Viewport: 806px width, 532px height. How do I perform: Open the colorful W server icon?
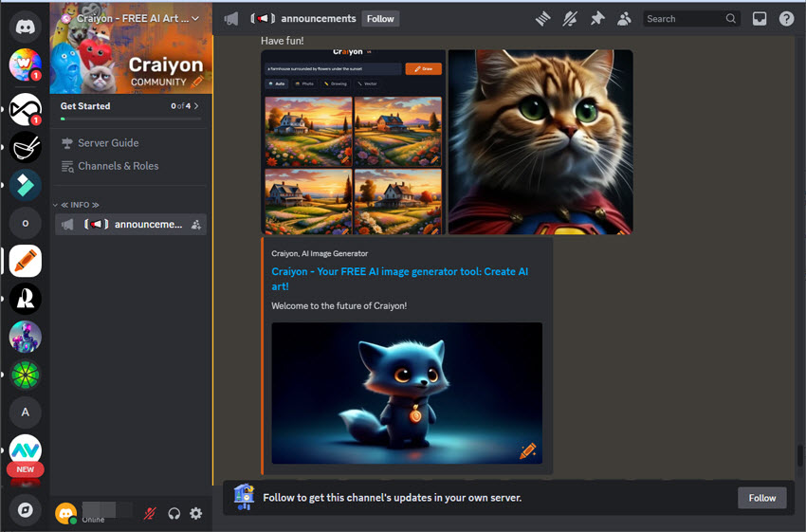click(x=25, y=64)
